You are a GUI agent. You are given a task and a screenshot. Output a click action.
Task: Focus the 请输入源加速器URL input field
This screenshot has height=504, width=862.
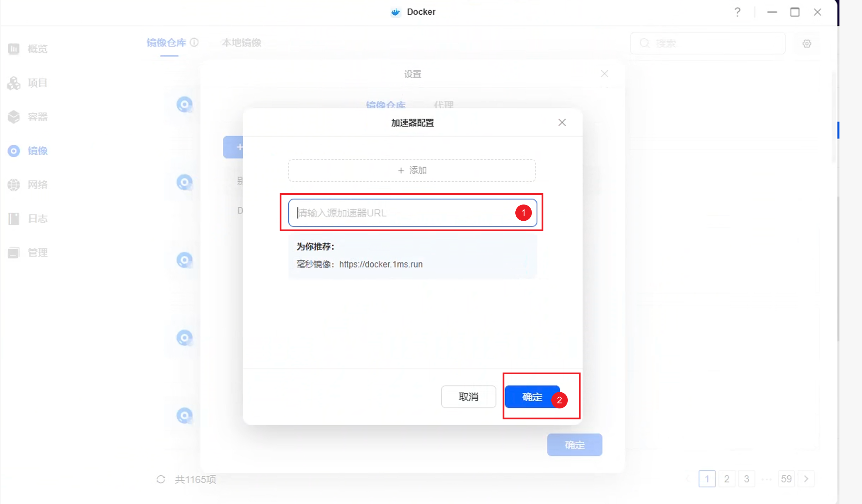(x=412, y=213)
